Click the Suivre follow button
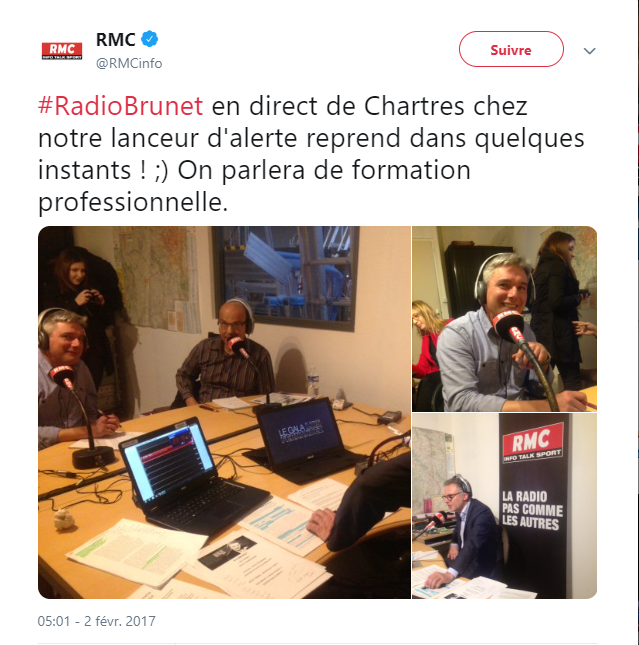 pyautogui.click(x=511, y=49)
